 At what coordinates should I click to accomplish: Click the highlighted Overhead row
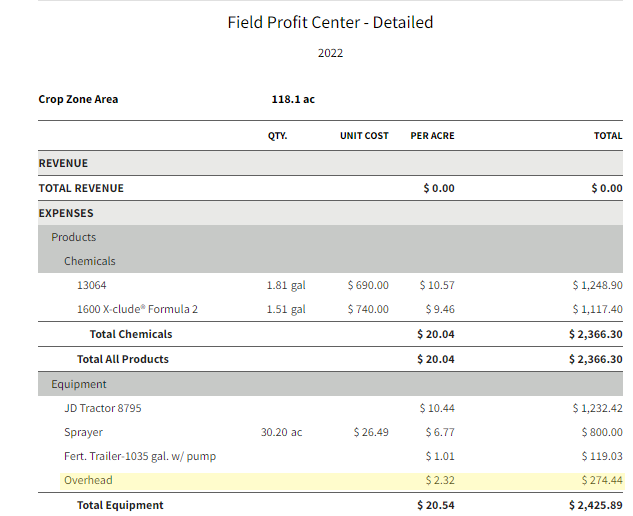click(x=88, y=480)
